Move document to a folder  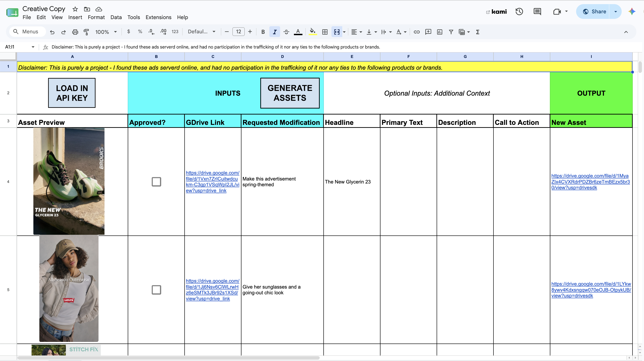87,9
